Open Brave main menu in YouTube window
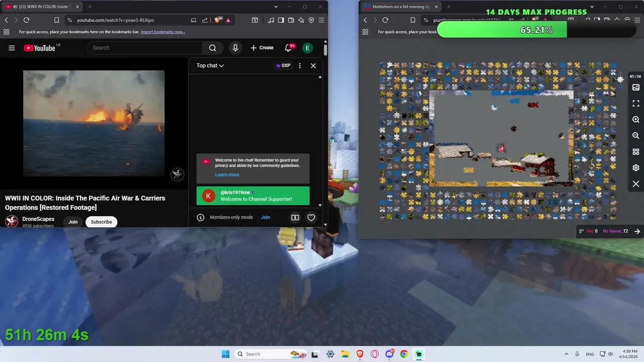The image size is (644, 362). coord(321,20)
